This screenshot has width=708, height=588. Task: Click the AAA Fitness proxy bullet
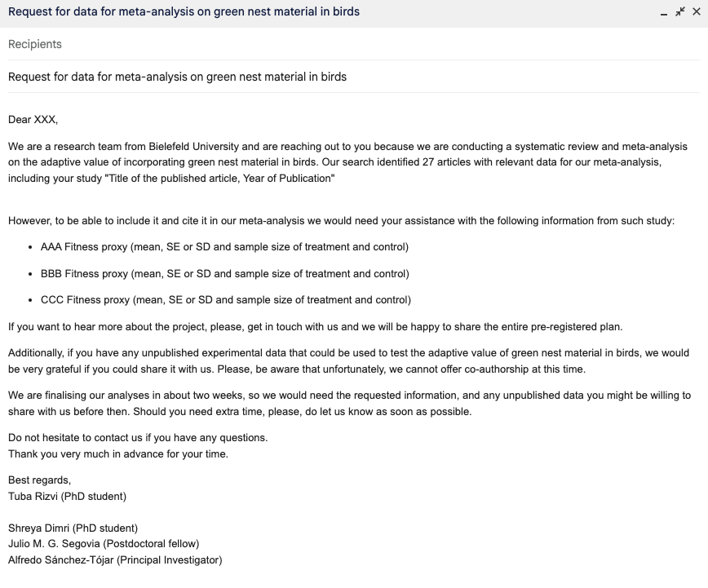click(x=224, y=246)
